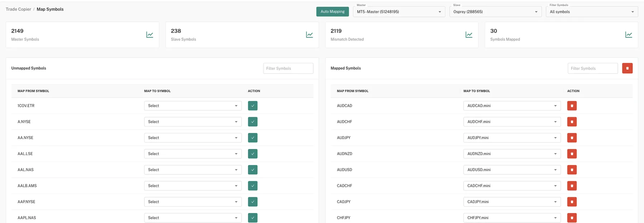This screenshot has height=223, width=644.
Task: Delete the AUDNZD mapping
Action: (572, 154)
